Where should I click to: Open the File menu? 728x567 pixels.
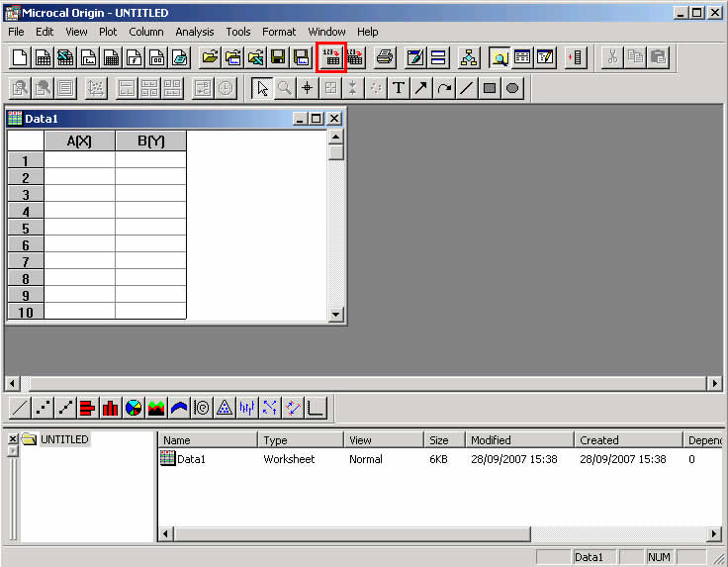(x=16, y=32)
